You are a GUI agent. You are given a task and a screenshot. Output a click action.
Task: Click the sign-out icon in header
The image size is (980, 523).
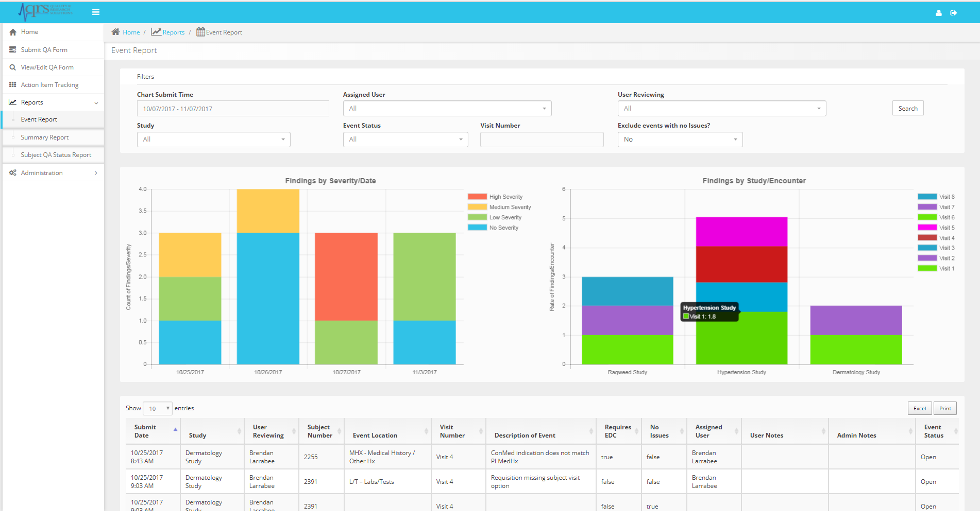point(953,13)
